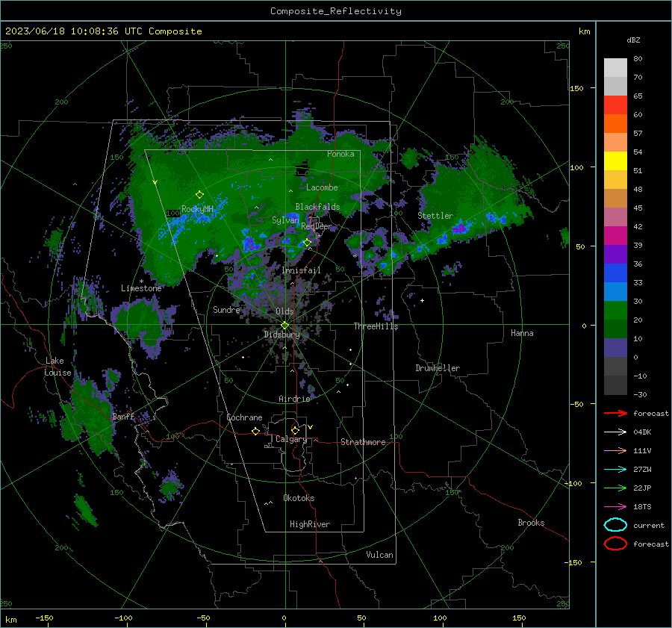The height and width of the screenshot is (628, 672).
Task: Select the cyan current ellipse legend icon
Action: [615, 525]
